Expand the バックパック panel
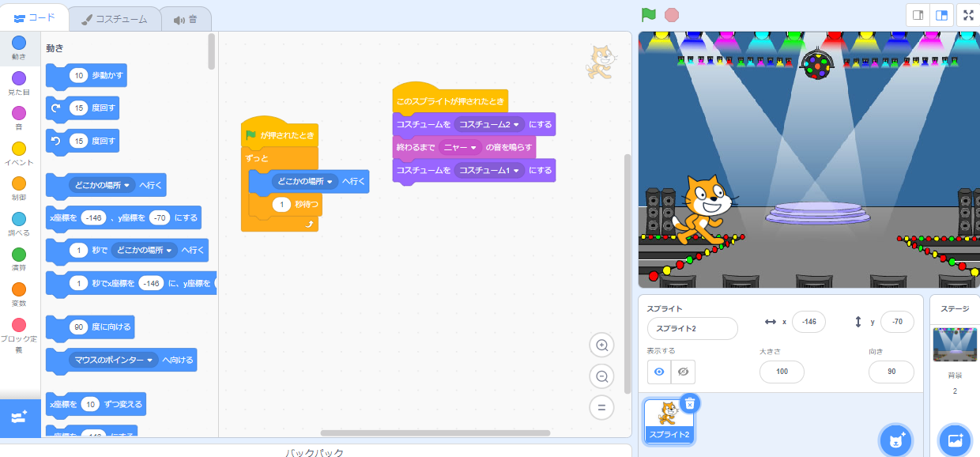980x457 pixels. [315, 452]
